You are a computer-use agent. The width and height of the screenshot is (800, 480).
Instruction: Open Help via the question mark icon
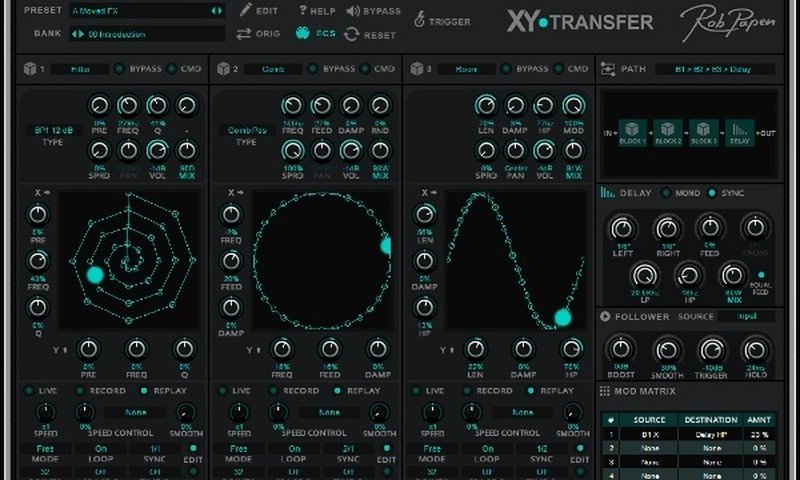(x=304, y=10)
